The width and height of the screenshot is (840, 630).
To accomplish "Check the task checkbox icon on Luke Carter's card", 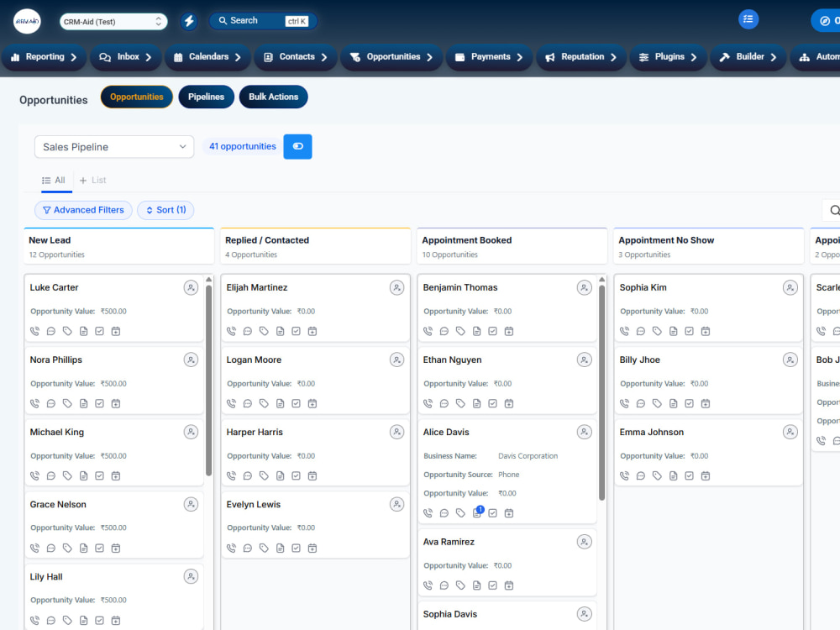I will point(100,331).
